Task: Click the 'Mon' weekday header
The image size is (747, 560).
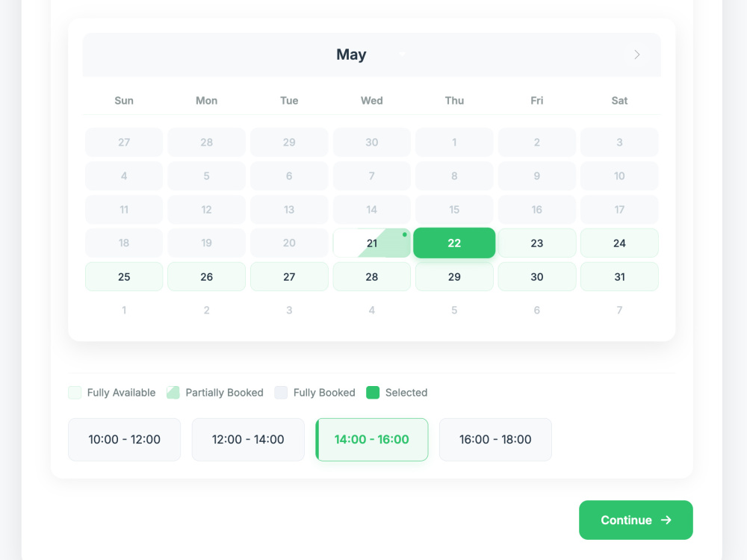Action: pos(206,101)
